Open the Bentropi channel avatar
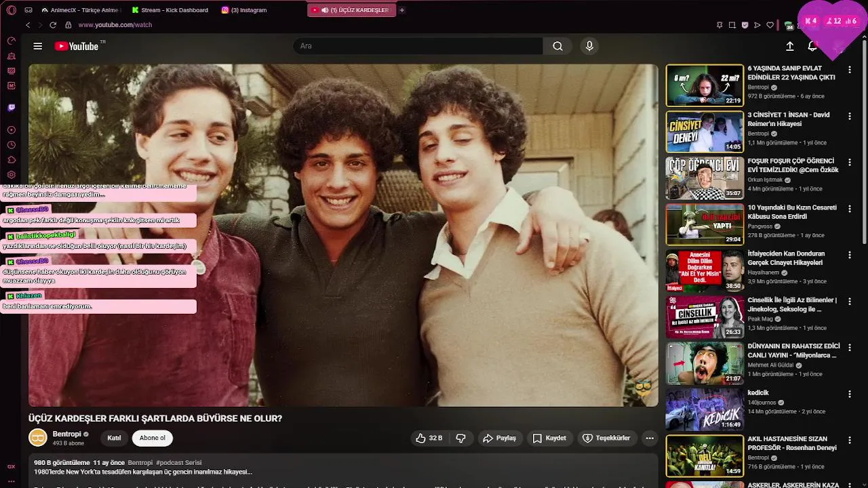This screenshot has height=488, width=868. point(37,438)
